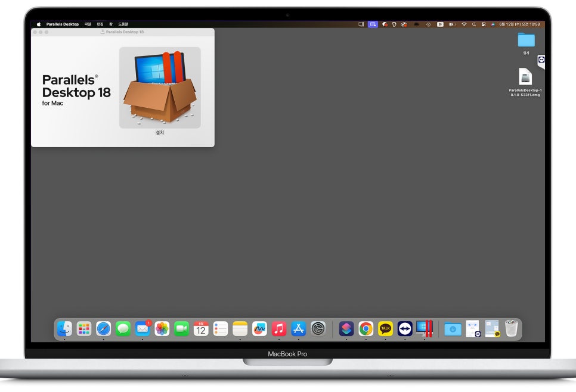The width and height of the screenshot is (576, 392).
Task: Open Messages in the Dock
Action: (123, 328)
